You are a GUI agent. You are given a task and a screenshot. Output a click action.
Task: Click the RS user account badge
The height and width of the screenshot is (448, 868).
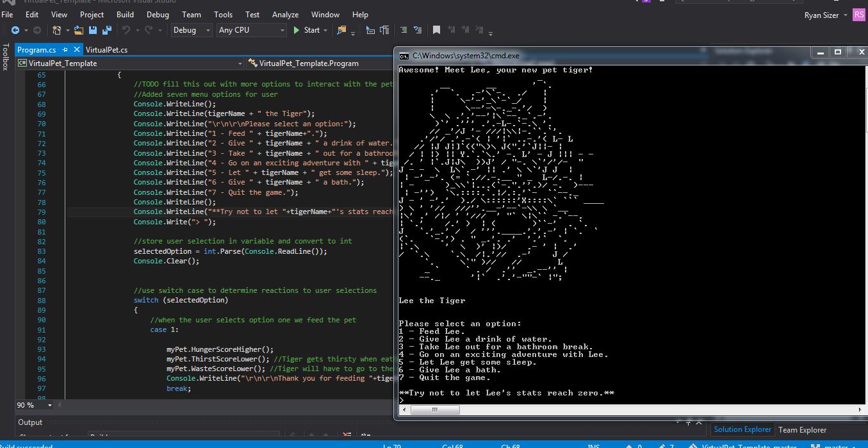pyautogui.click(x=858, y=15)
